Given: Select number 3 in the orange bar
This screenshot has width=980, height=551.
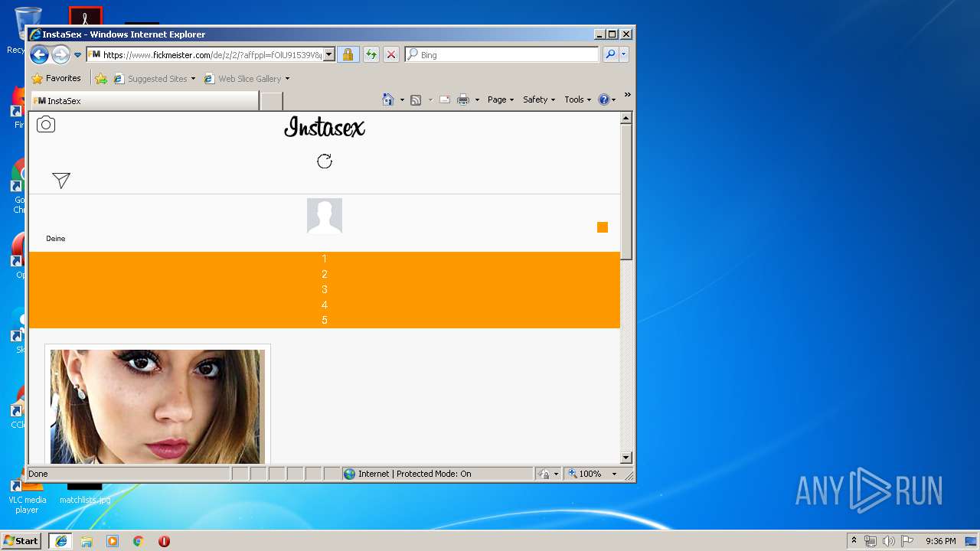Looking at the screenshot, I should click(325, 289).
